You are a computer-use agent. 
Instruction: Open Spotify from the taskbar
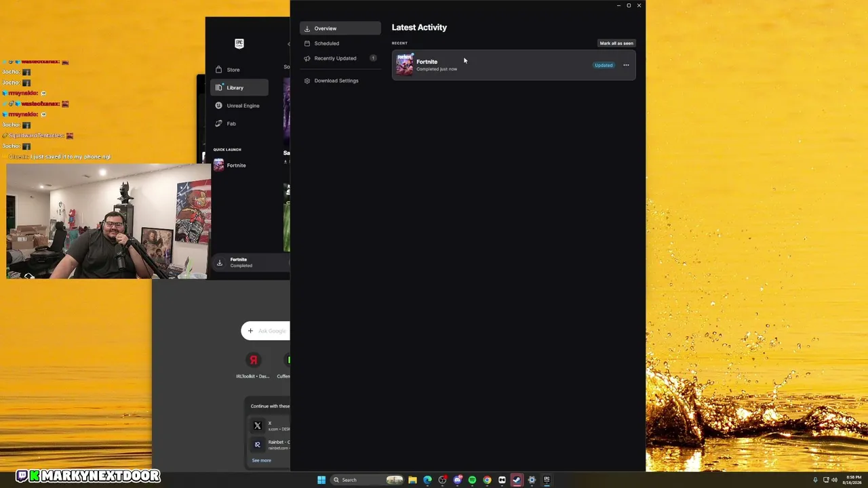click(x=472, y=480)
